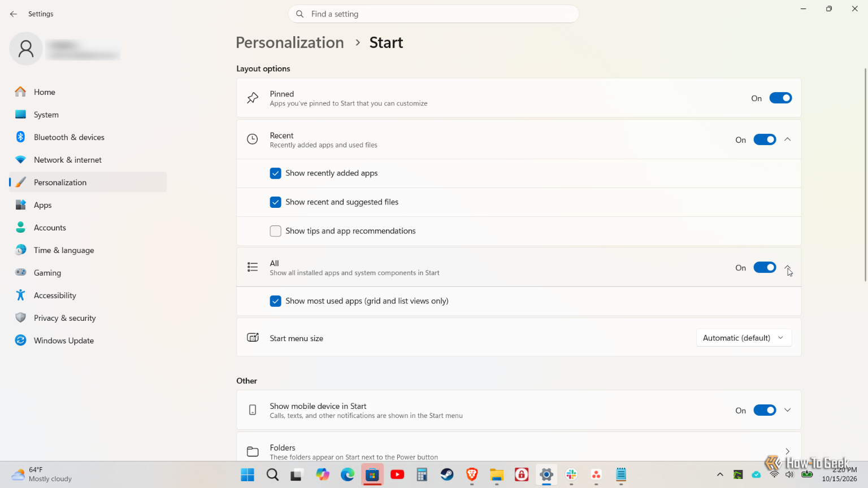
Task: Click the list icon in All row
Action: coord(253,267)
